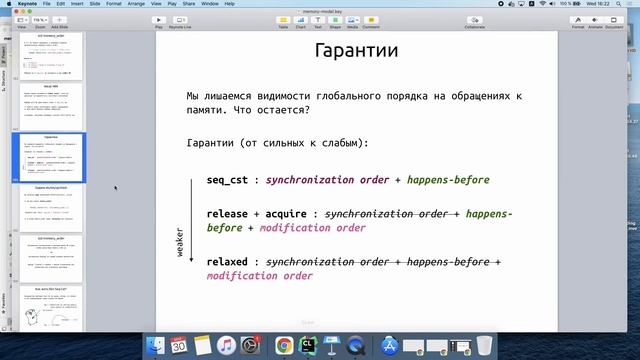
Task: Select the fifth slide thumbnail titled std::memory_order
Action: point(51,259)
